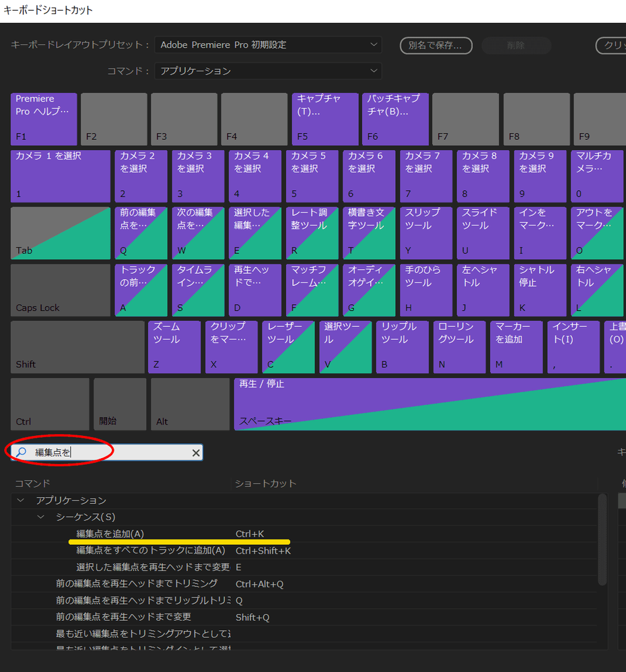Select the 最も近い編集点をトリミングアウトとして row

(304, 634)
